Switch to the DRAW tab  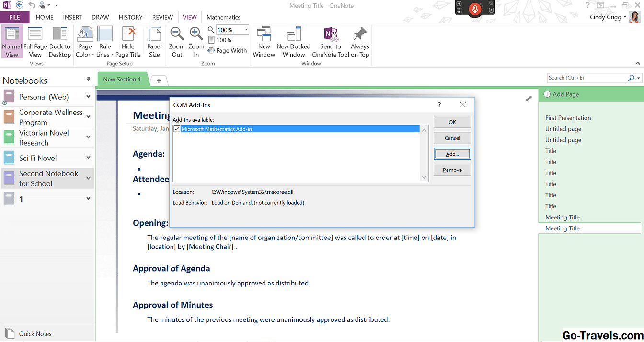tap(100, 17)
